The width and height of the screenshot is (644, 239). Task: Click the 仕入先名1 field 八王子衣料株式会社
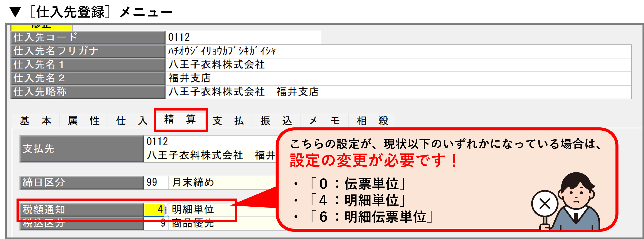pos(398,65)
